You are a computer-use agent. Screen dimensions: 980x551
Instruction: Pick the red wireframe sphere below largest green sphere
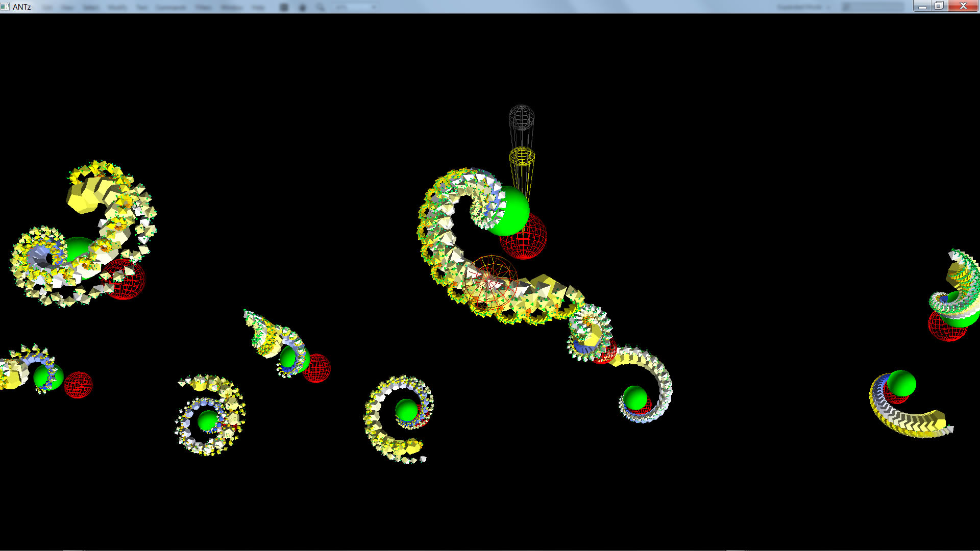tap(528, 244)
